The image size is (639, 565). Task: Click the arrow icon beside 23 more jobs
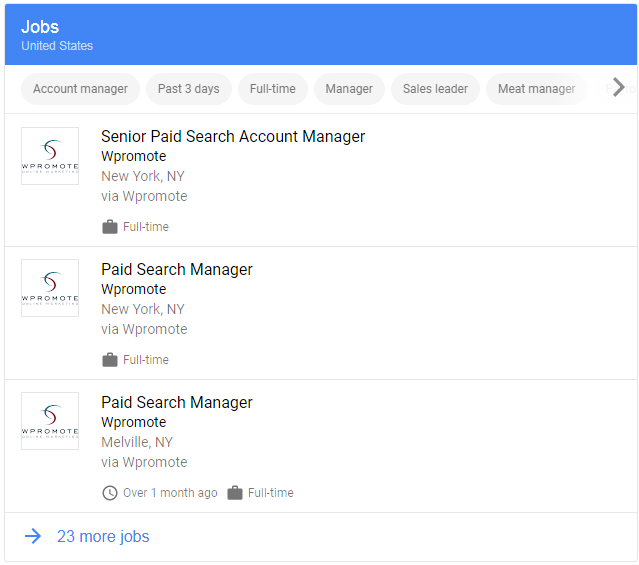click(x=33, y=536)
